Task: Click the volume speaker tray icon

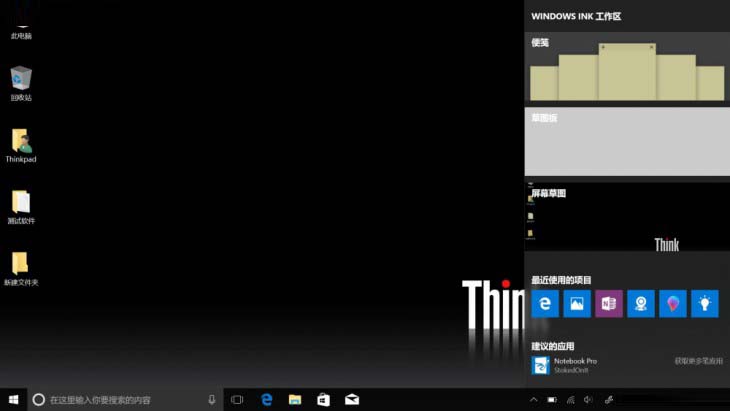Action: [588, 399]
